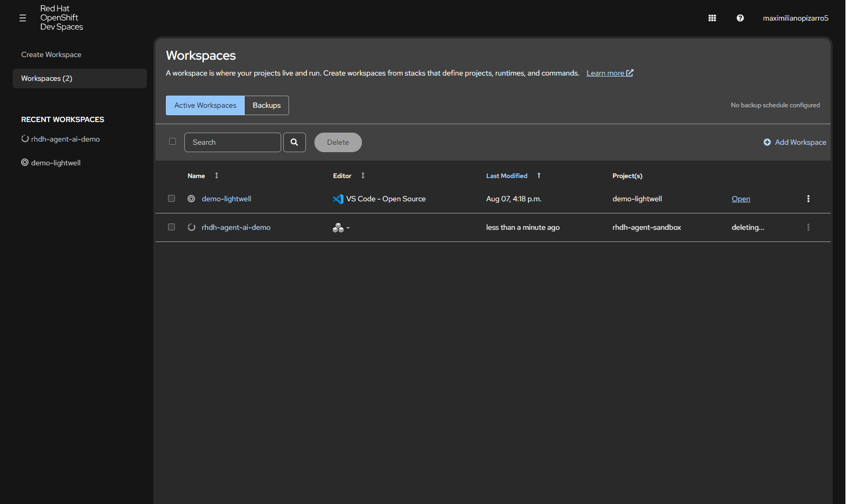
Task: Click the Add Workspace button
Action: click(x=795, y=142)
